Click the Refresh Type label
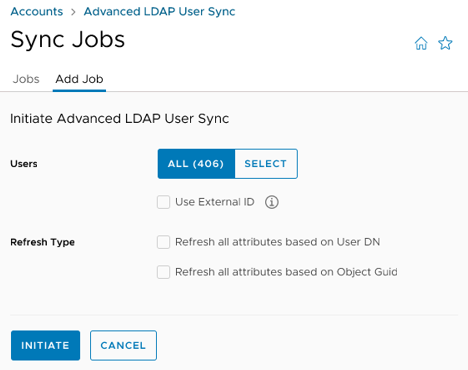This screenshot has width=468, height=370. [x=42, y=242]
